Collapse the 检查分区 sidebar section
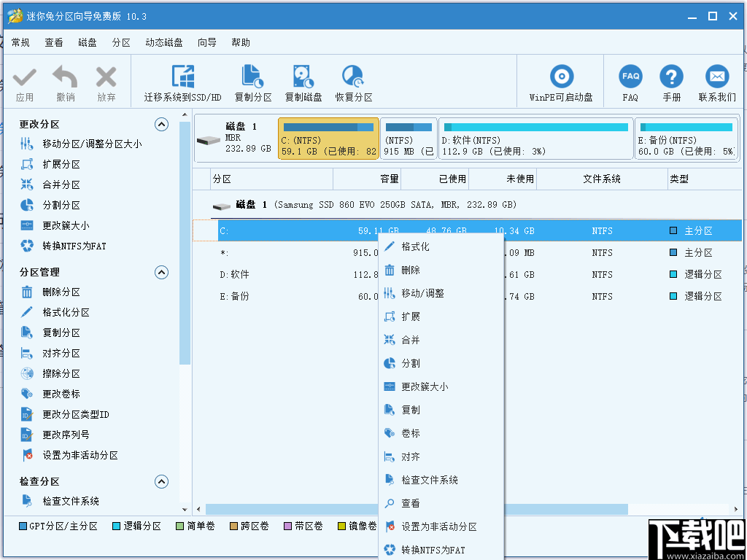Image resolution: width=747 pixels, height=560 pixels. click(161, 481)
